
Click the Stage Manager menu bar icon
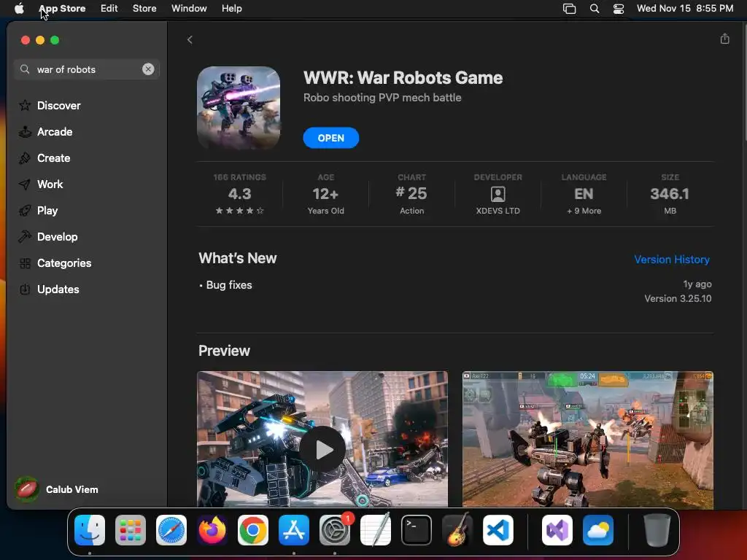click(x=569, y=9)
